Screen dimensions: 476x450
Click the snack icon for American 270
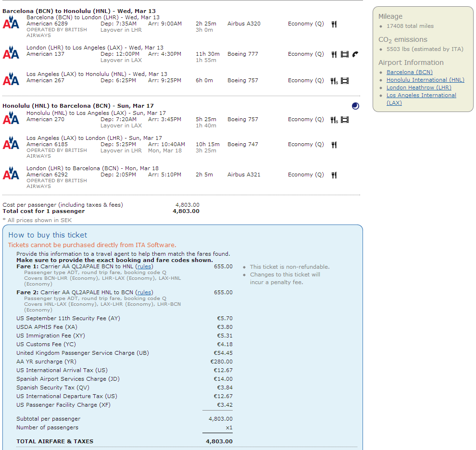[334, 120]
